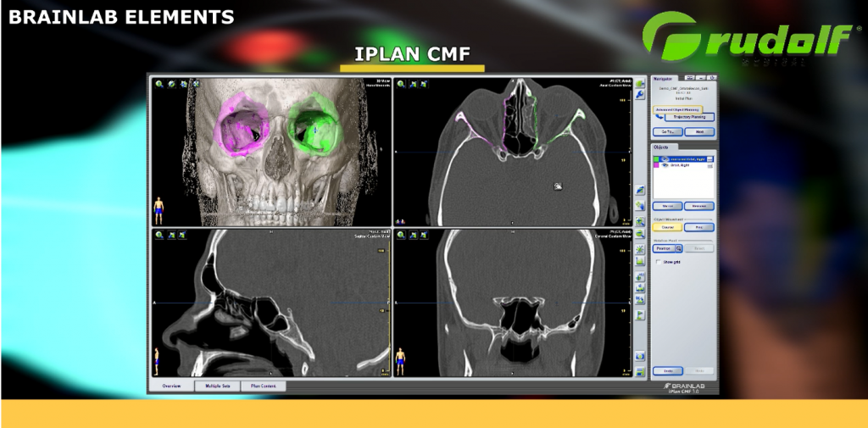Click the magnifier icon beside the Position button
The image size is (868, 428).
679,248
